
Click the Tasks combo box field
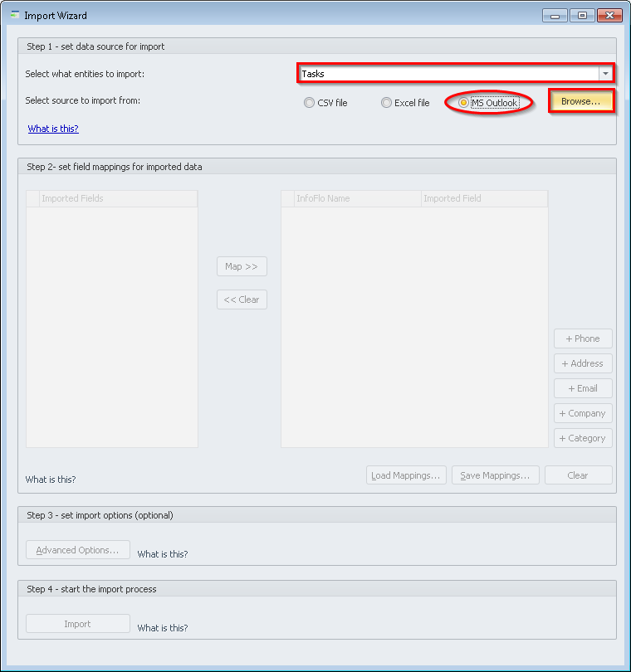point(448,74)
